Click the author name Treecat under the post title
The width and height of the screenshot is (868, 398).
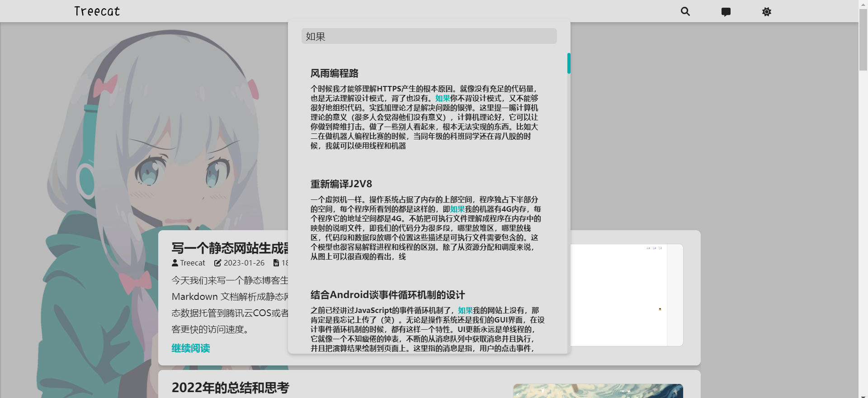(193, 263)
